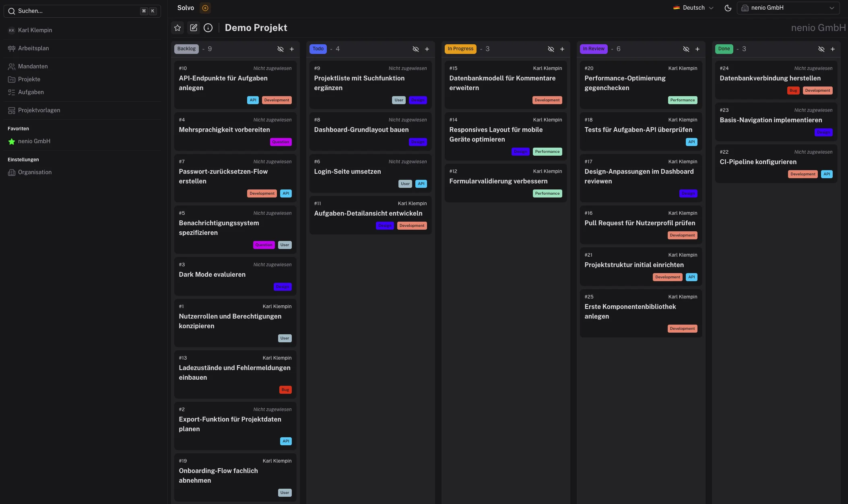This screenshot has width=848, height=504.
Task: Open card Dark Mode evaluieren
Action: [x=235, y=276]
